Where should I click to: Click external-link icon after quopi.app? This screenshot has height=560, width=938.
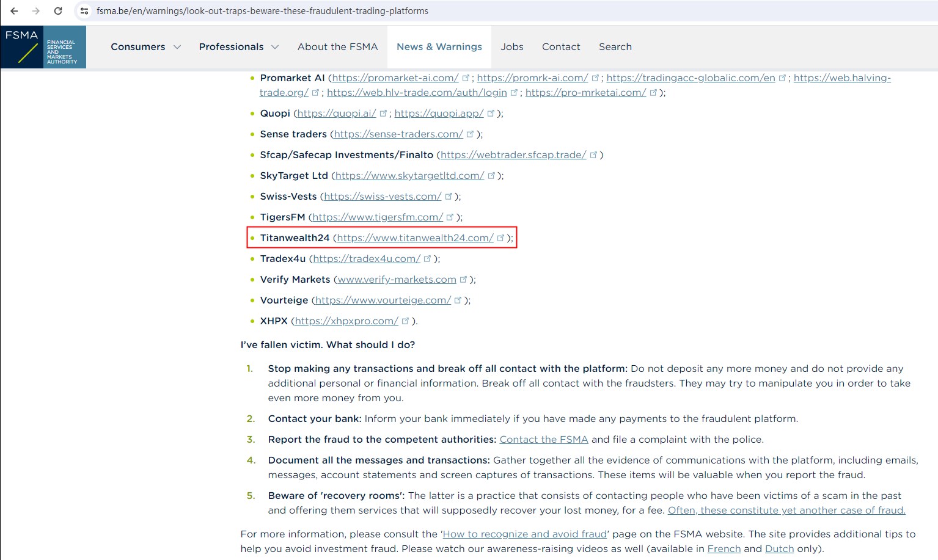pos(491,114)
